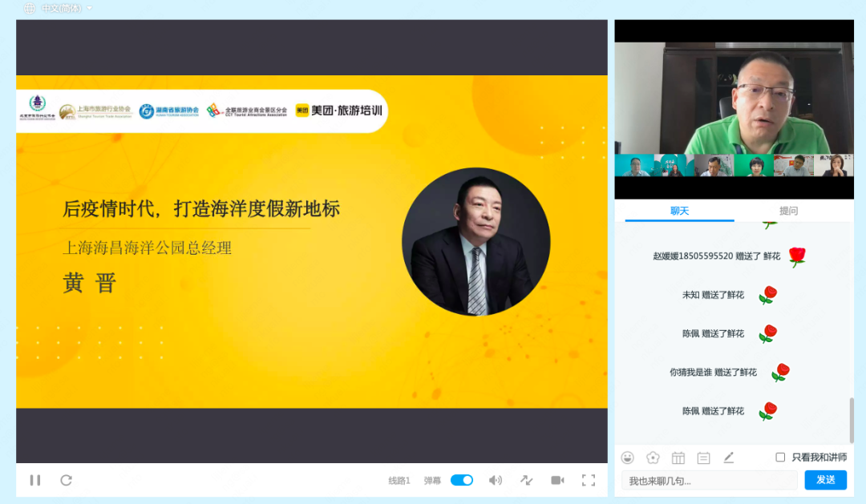Enter fullscreen mode
This screenshot has width=866, height=504.
[x=589, y=480]
